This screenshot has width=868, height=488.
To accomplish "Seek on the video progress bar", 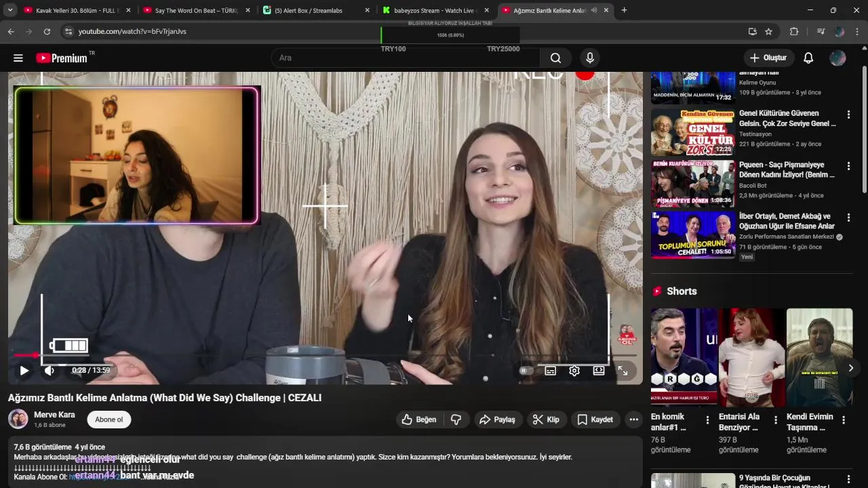I will coord(325,355).
